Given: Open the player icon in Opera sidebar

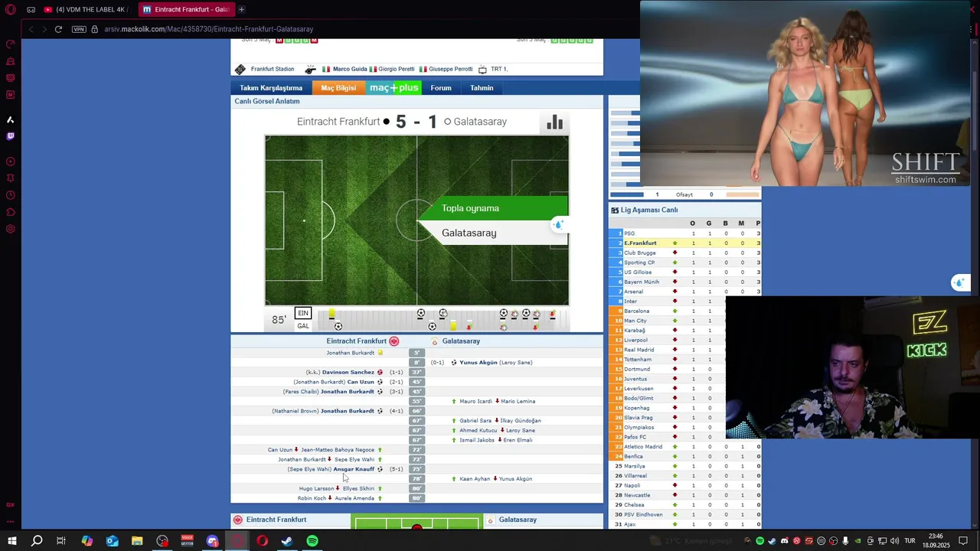Looking at the screenshot, I should point(11,161).
